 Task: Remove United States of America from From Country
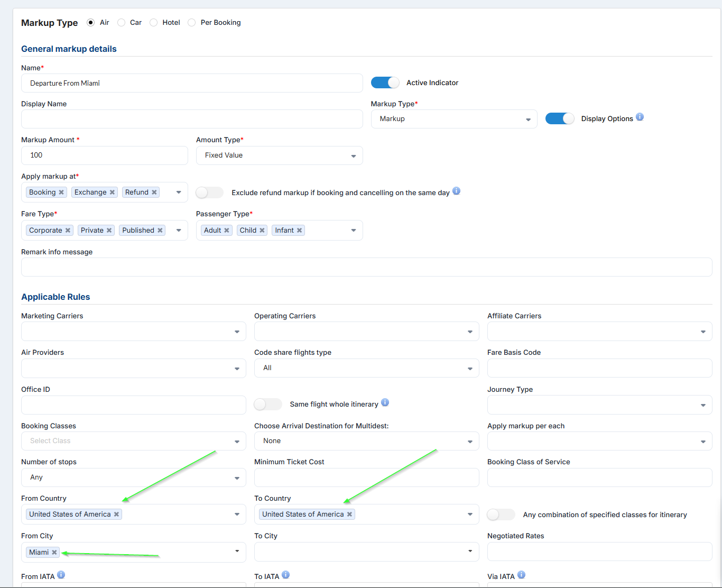point(117,514)
